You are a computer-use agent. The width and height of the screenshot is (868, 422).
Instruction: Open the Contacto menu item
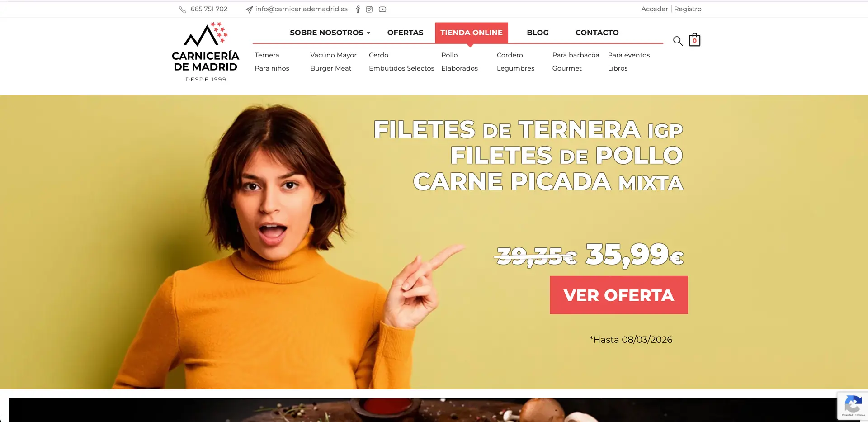[597, 33]
